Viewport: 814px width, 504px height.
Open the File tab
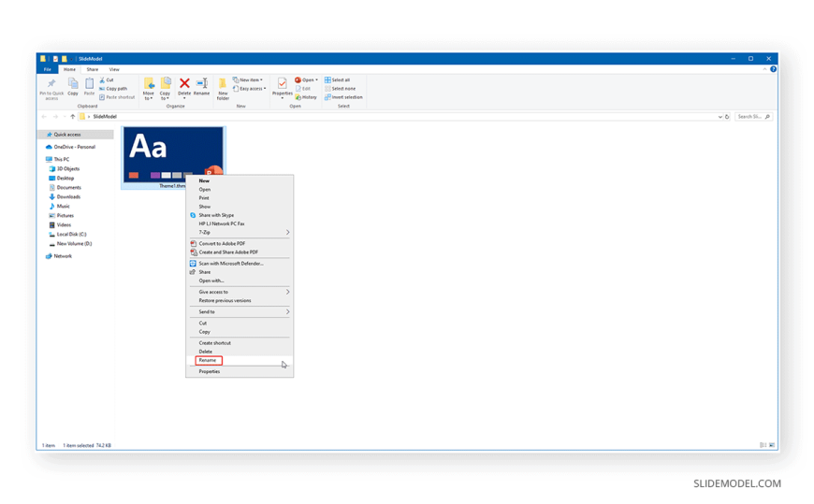coord(47,69)
